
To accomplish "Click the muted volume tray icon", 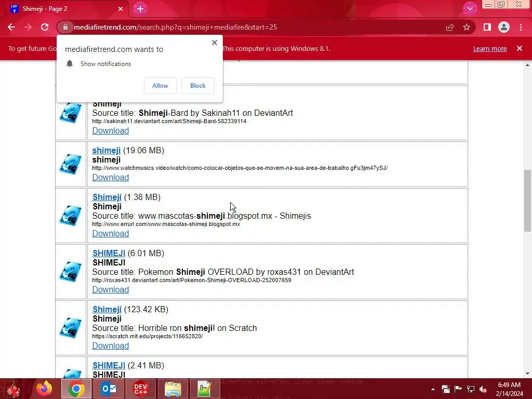I will 483,389.
